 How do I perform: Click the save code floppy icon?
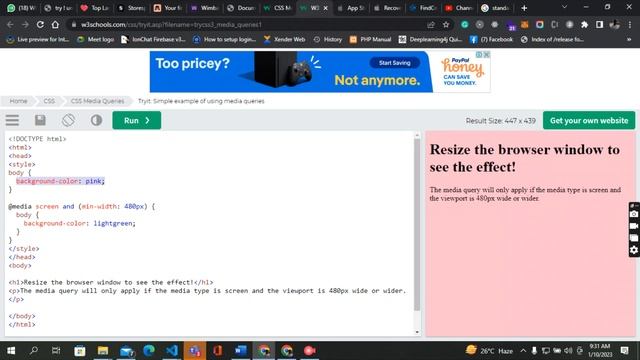(x=40, y=120)
